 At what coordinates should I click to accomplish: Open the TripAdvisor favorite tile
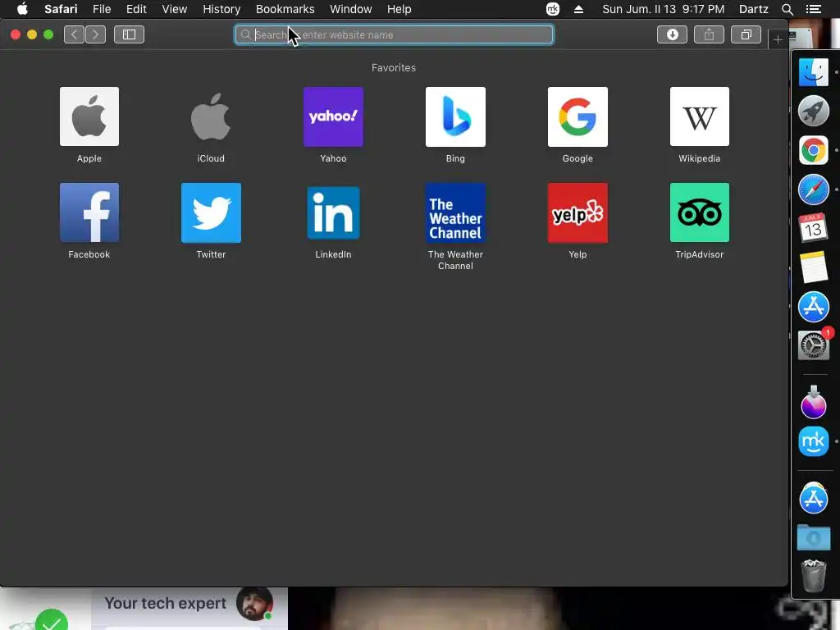700,212
